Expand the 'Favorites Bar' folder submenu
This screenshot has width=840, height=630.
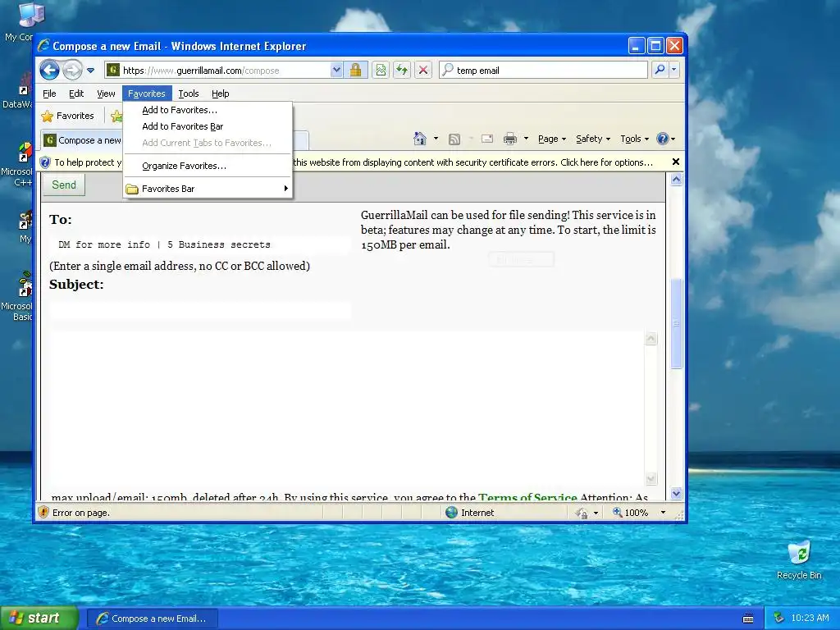click(x=208, y=189)
